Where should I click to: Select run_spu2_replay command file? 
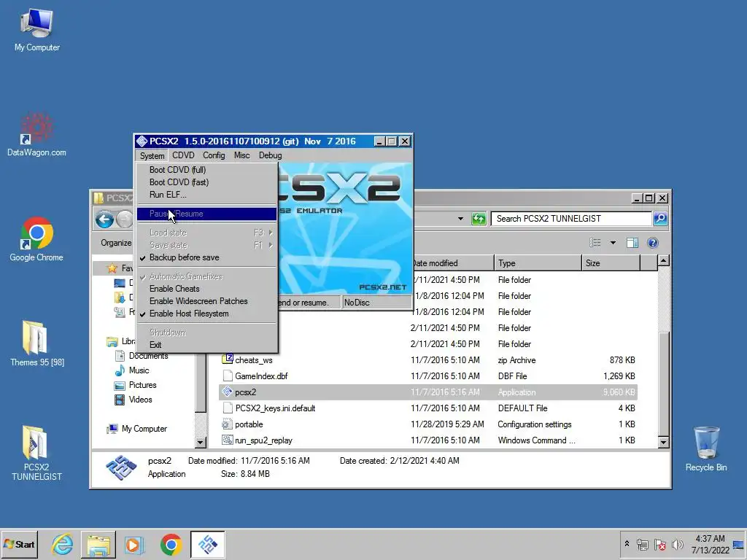point(428,440)
